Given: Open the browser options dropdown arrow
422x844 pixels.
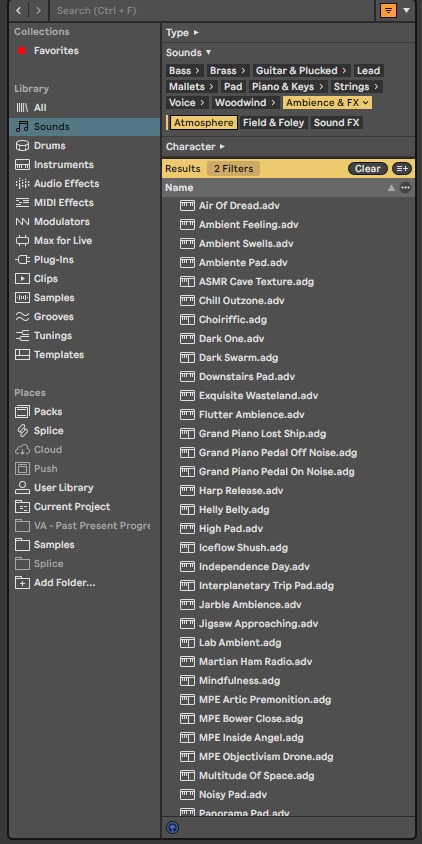Looking at the screenshot, I should pos(406,10).
